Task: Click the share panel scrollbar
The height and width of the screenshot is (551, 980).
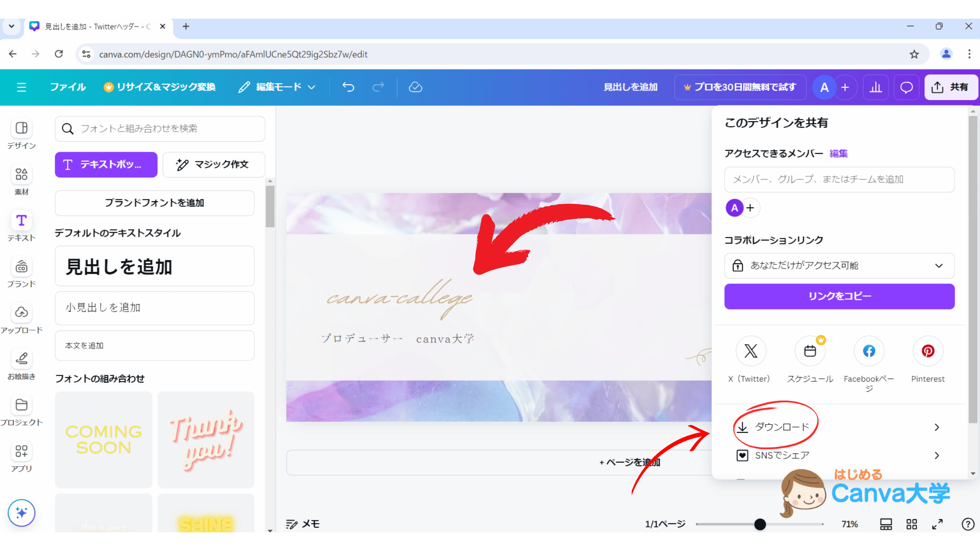Action: 973,269
